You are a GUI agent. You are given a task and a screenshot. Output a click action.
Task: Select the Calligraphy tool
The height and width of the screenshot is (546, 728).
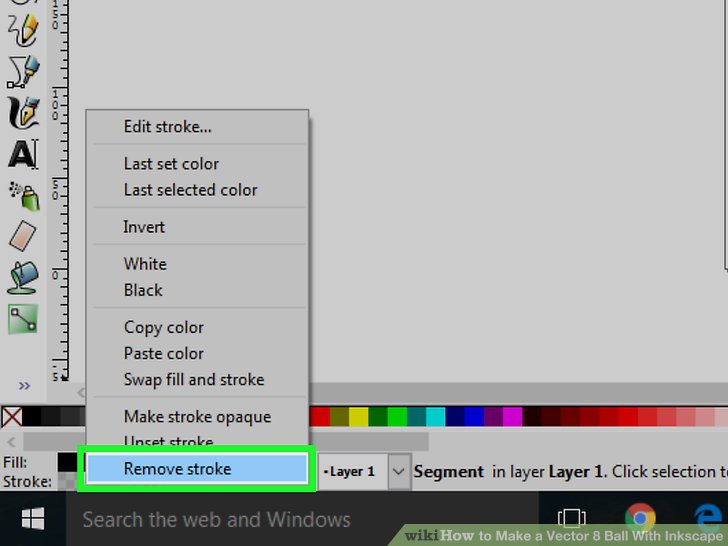tap(23, 113)
